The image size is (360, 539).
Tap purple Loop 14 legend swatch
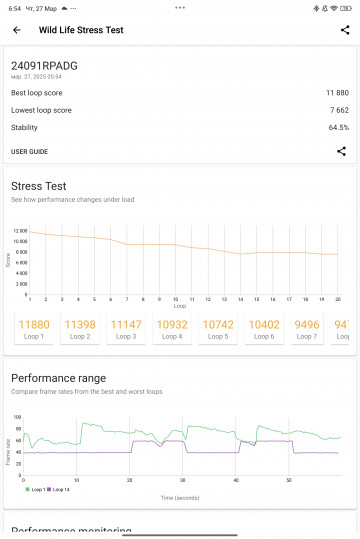click(49, 489)
